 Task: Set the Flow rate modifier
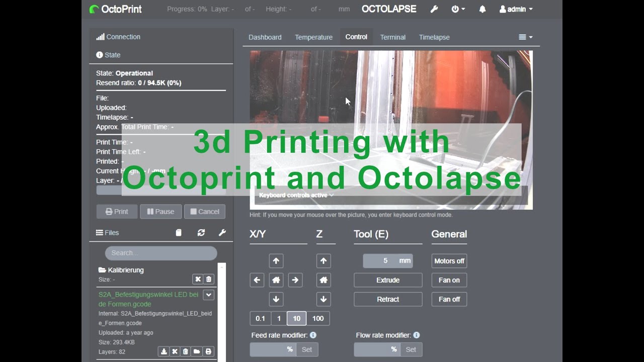[x=411, y=349]
